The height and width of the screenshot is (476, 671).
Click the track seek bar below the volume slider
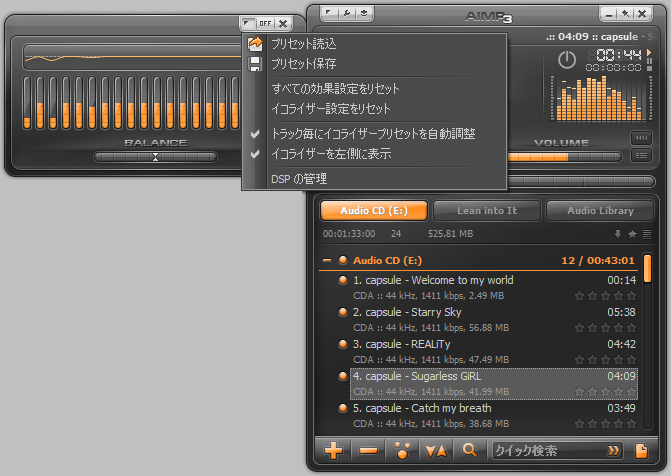[581, 181]
